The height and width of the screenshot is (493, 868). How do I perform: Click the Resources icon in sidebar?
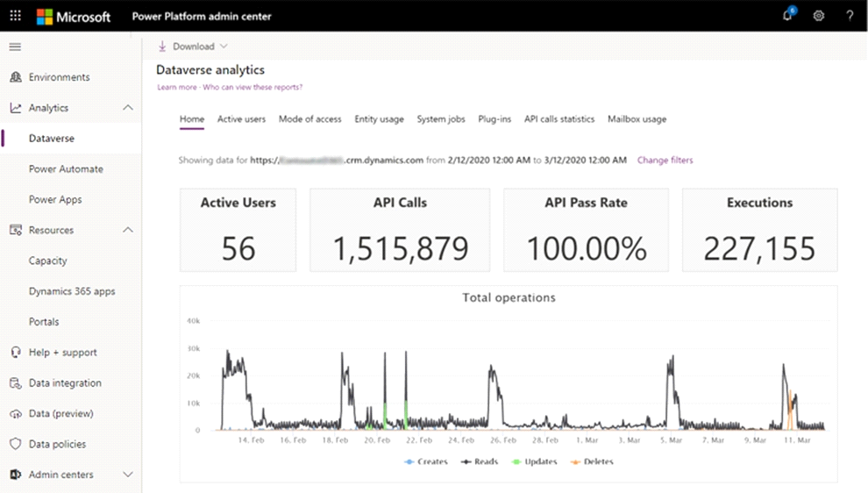[x=16, y=230]
